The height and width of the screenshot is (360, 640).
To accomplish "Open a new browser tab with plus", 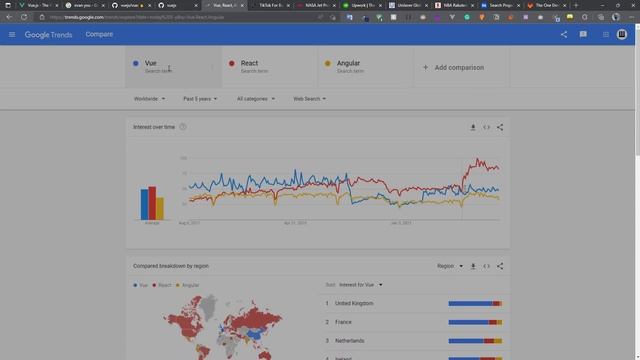I will pyautogui.click(x=576, y=5).
